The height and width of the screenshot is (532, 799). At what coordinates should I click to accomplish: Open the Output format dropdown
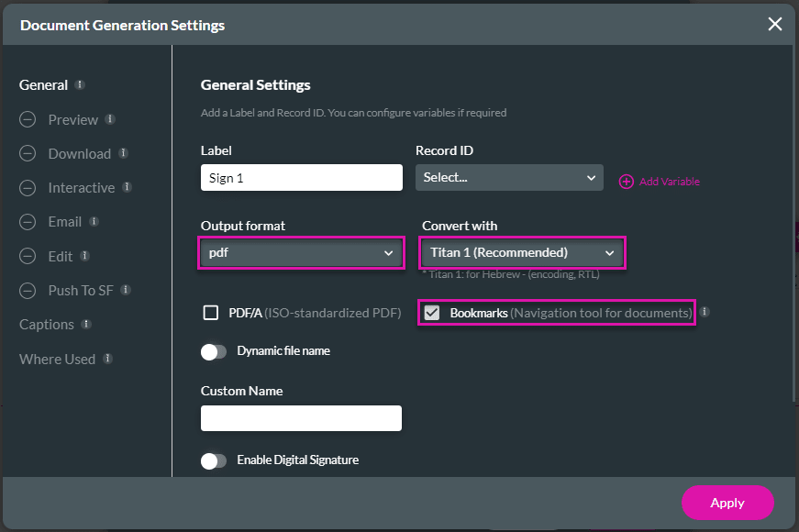point(301,252)
